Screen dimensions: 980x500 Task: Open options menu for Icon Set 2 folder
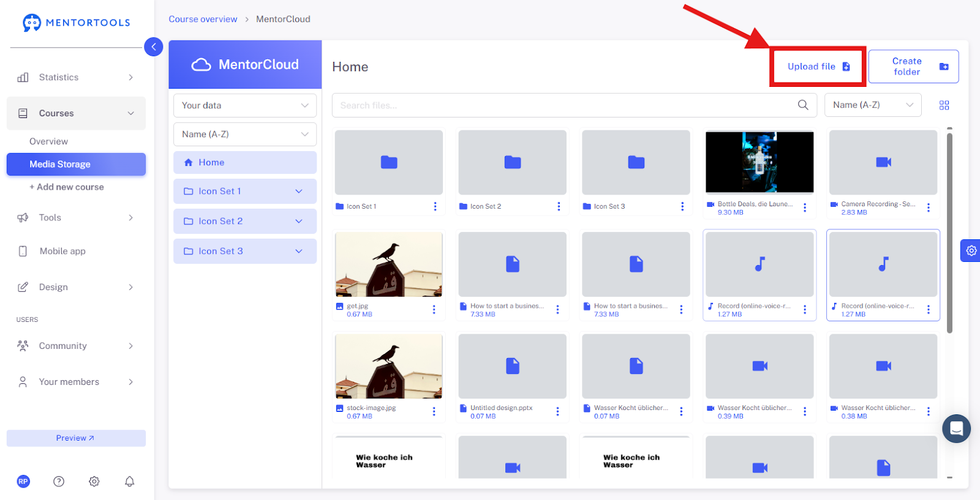(x=559, y=207)
